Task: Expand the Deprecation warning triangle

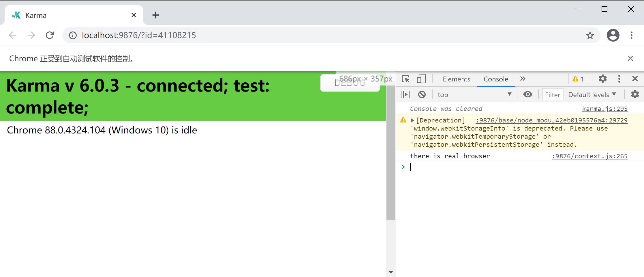Action: click(x=413, y=120)
